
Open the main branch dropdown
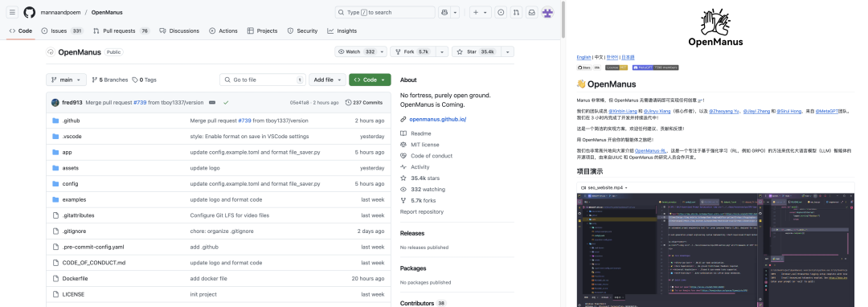[67, 80]
